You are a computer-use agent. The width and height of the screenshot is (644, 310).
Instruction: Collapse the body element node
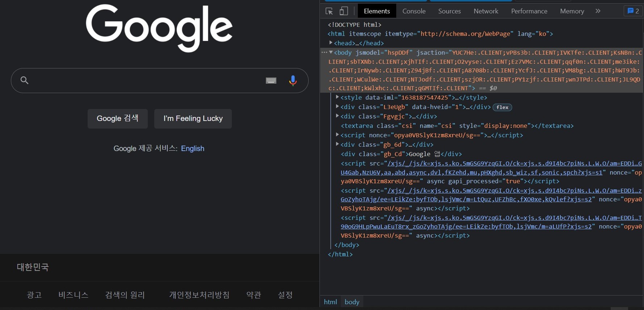pyautogui.click(x=331, y=53)
